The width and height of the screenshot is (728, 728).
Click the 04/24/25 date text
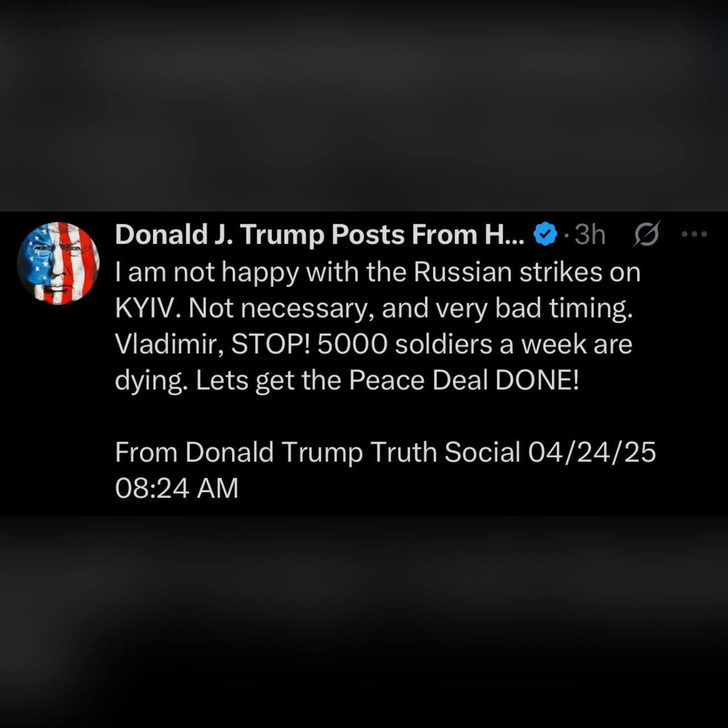591,453
